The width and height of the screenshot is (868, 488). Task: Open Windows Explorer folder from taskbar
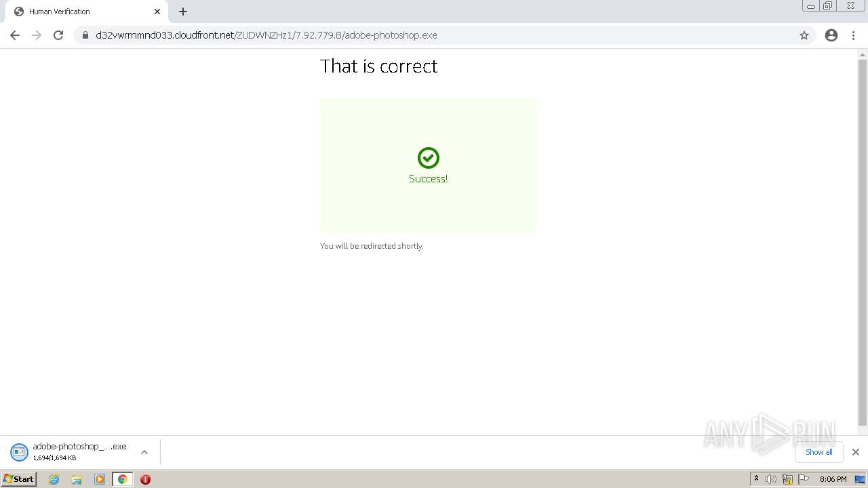click(77, 479)
